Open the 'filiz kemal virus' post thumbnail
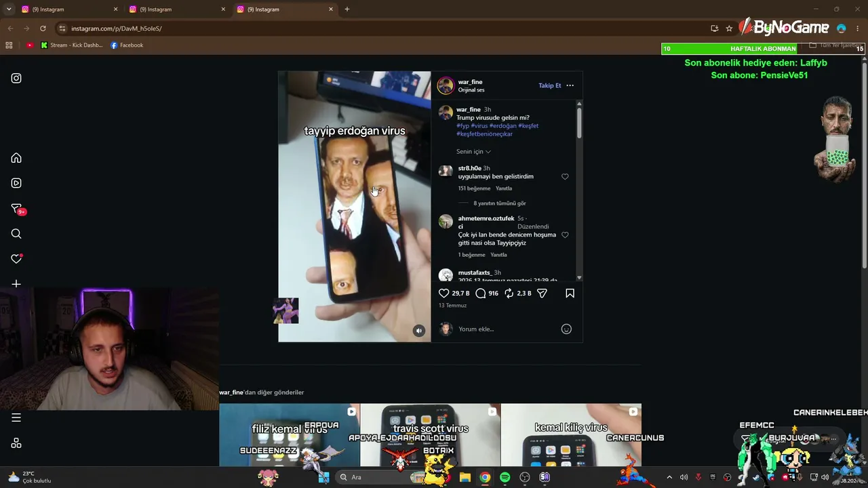Image resolution: width=868 pixels, height=488 pixels. coord(290,435)
